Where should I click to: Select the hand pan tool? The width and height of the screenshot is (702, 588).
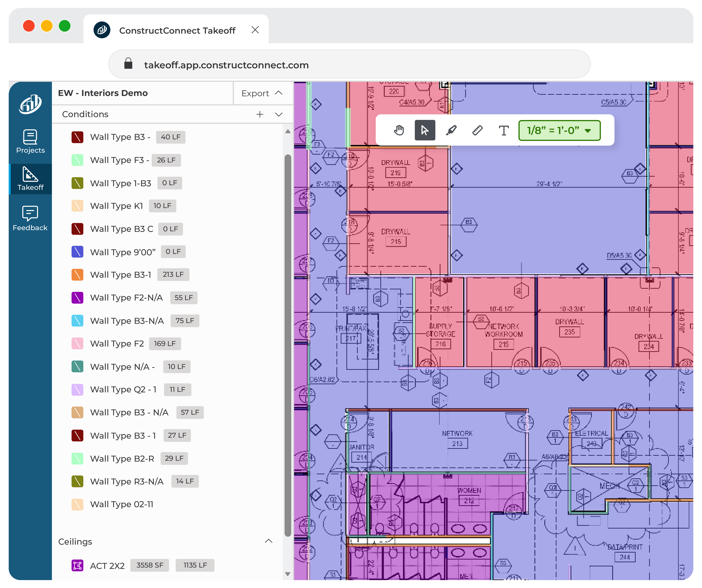(x=399, y=130)
